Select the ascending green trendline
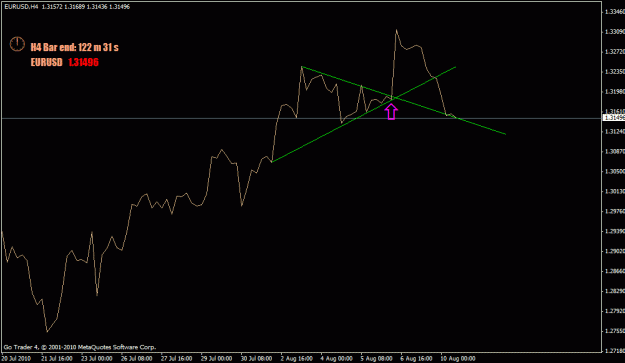 [x=364, y=114]
